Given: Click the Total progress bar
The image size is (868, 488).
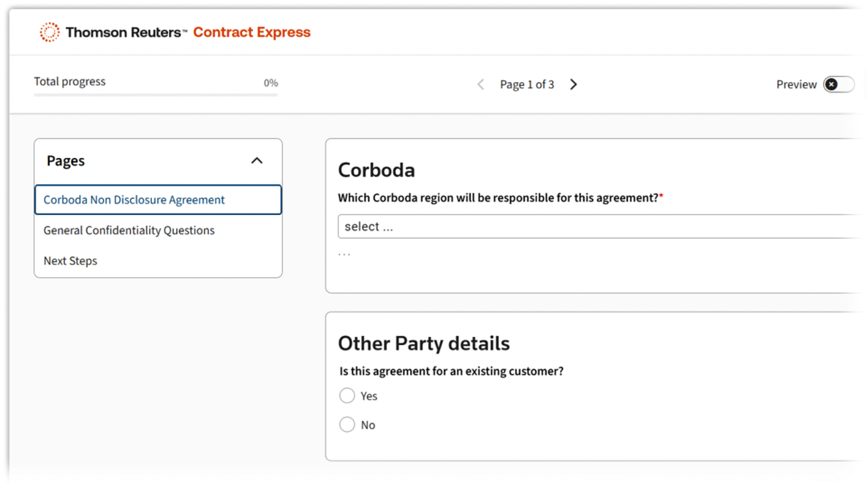Looking at the screenshot, I should 156,95.
